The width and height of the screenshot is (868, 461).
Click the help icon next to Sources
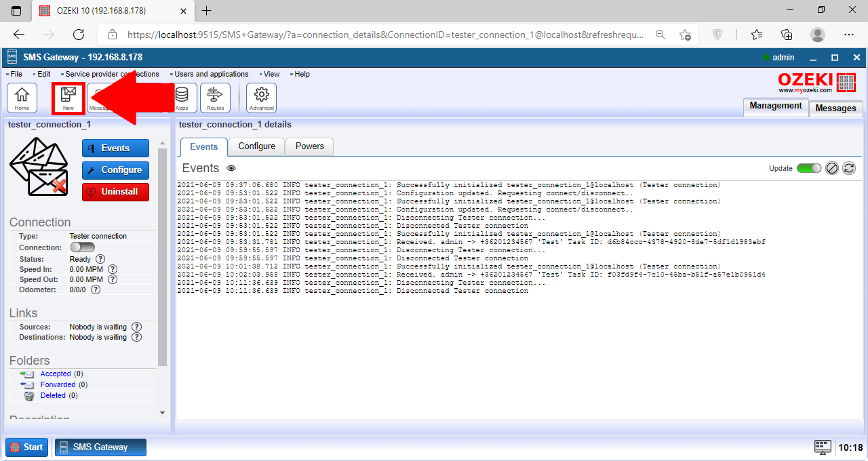coord(137,327)
